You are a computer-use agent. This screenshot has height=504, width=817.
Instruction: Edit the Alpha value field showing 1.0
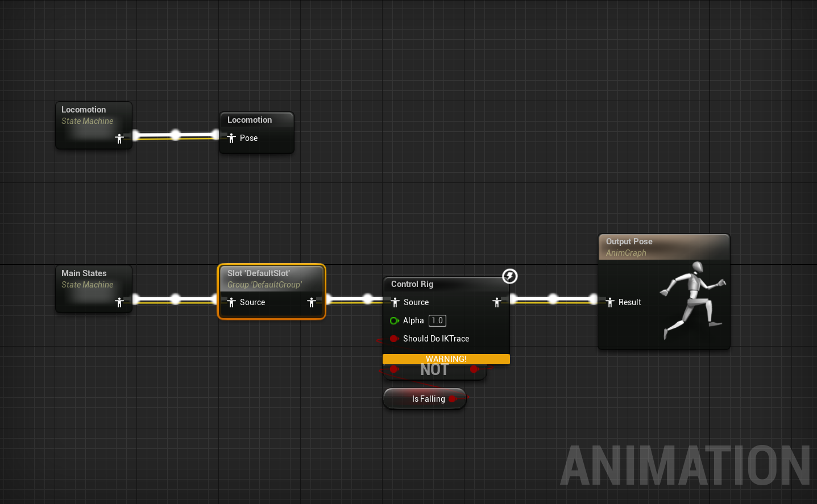(x=437, y=320)
